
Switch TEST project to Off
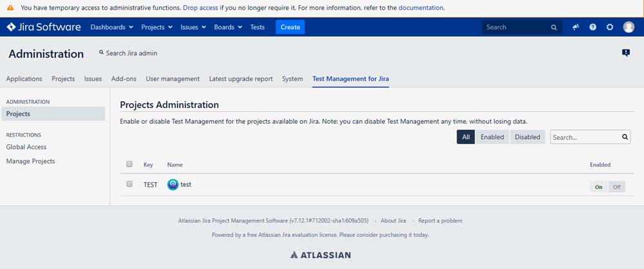point(617,187)
